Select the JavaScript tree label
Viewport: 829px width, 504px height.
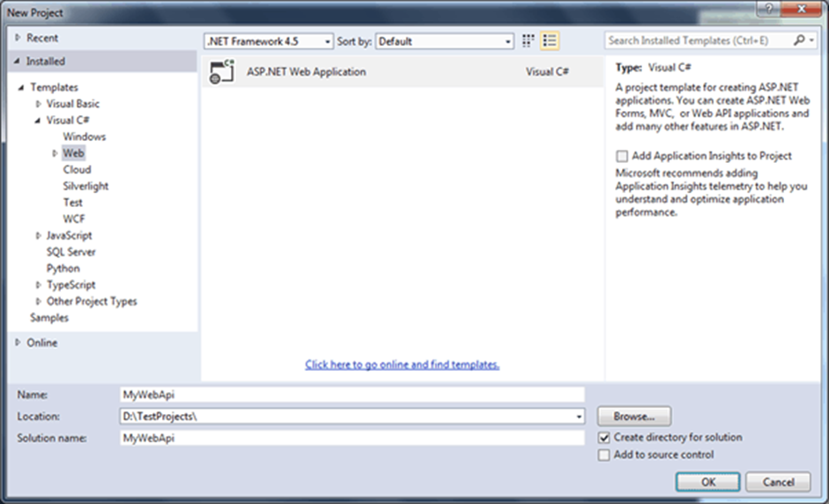[x=70, y=236]
